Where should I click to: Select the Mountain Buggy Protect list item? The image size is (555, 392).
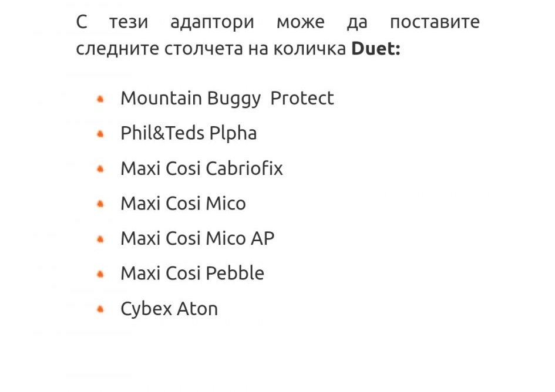227,99
